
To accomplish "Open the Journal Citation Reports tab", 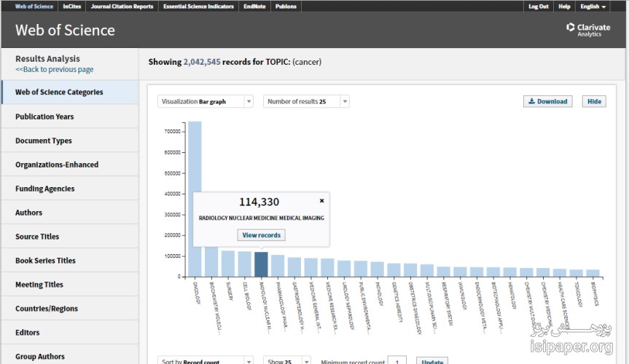I will 122,7.
